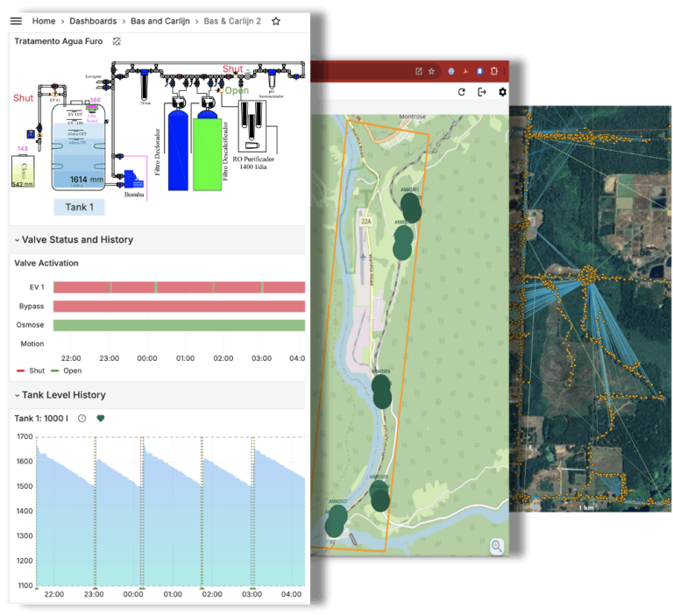This screenshot has width=673, height=616.
Task: Open the hamburger navigation menu
Action: tap(16, 21)
